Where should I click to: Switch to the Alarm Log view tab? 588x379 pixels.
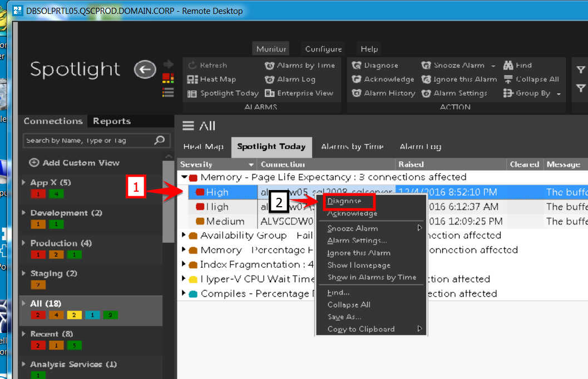tap(421, 147)
